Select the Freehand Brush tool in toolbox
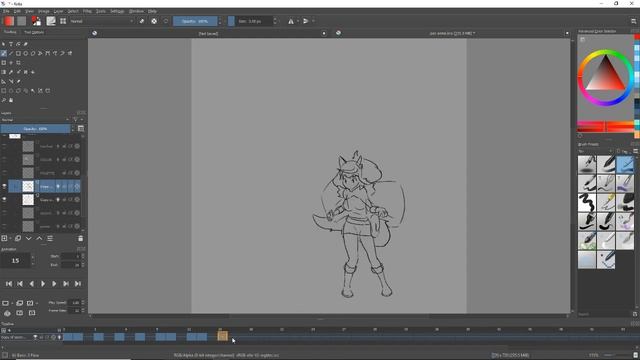Screen dimensions: 640x360 (x=4, y=53)
